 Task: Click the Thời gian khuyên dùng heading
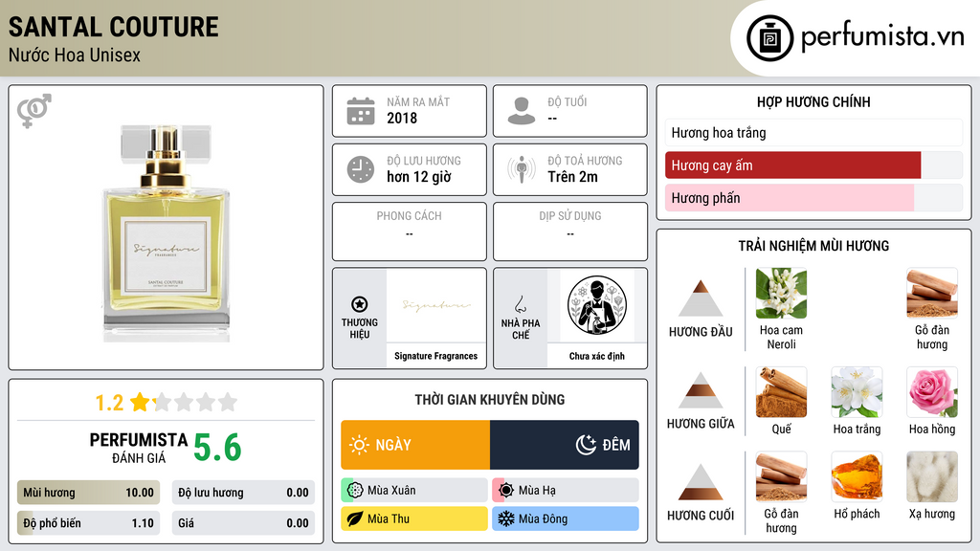(490, 399)
